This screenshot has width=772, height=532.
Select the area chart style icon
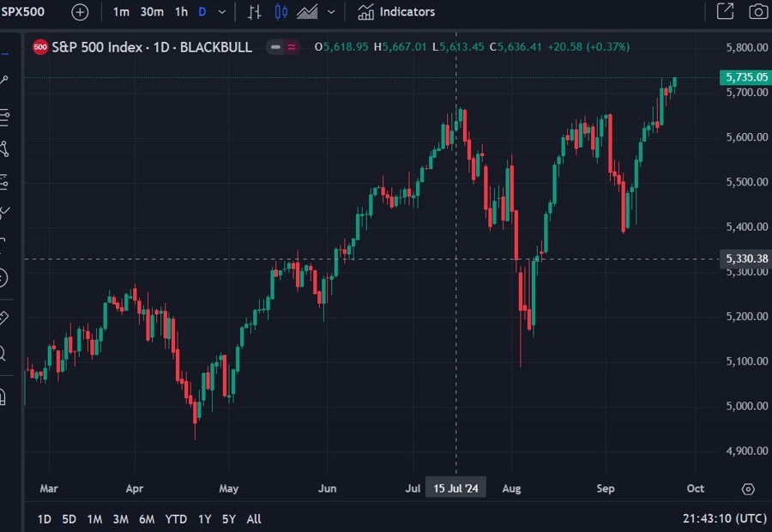[x=308, y=12]
